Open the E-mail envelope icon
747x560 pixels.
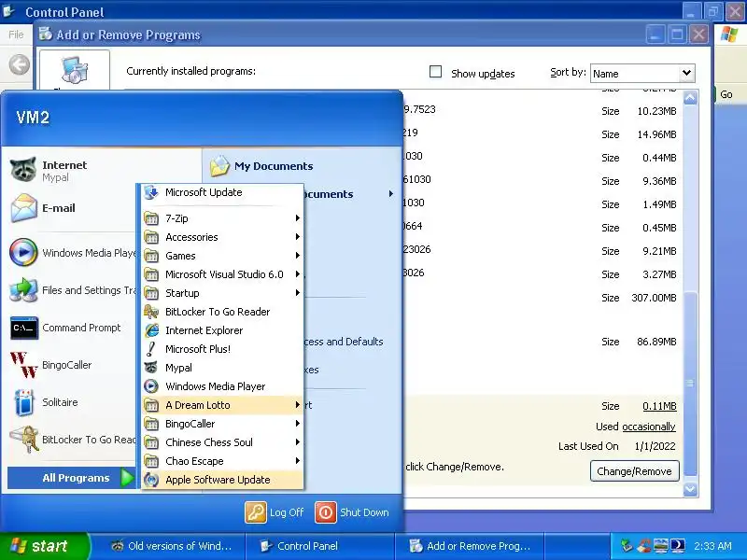(x=24, y=208)
